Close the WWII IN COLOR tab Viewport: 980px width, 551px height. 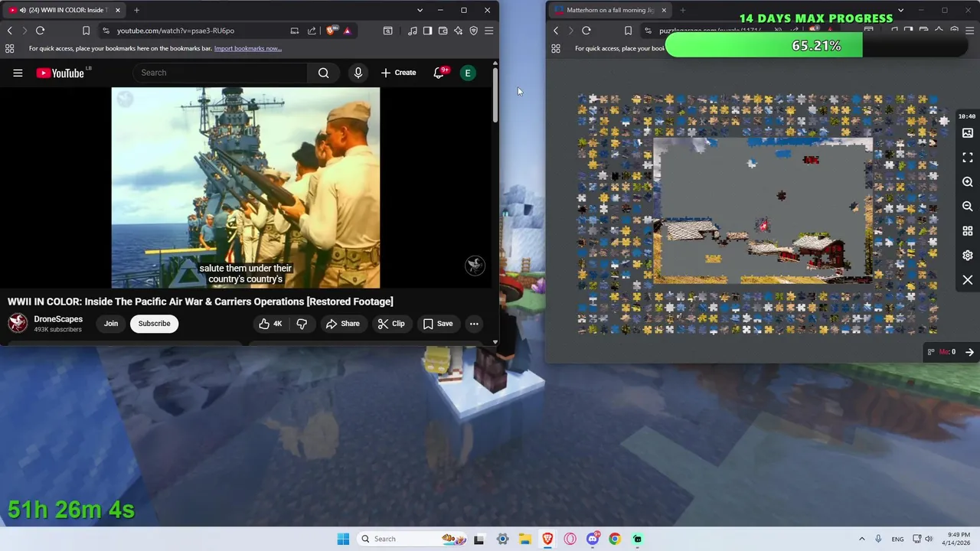[x=117, y=10]
